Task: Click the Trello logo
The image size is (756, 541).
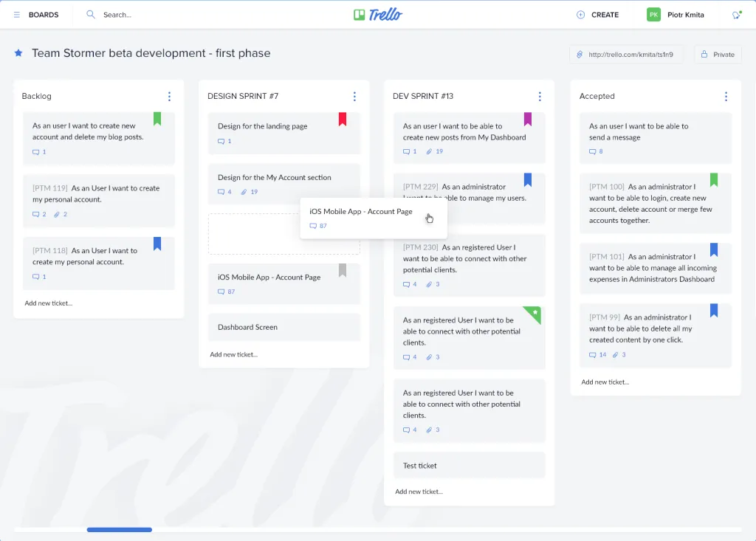Action: [x=380, y=13]
